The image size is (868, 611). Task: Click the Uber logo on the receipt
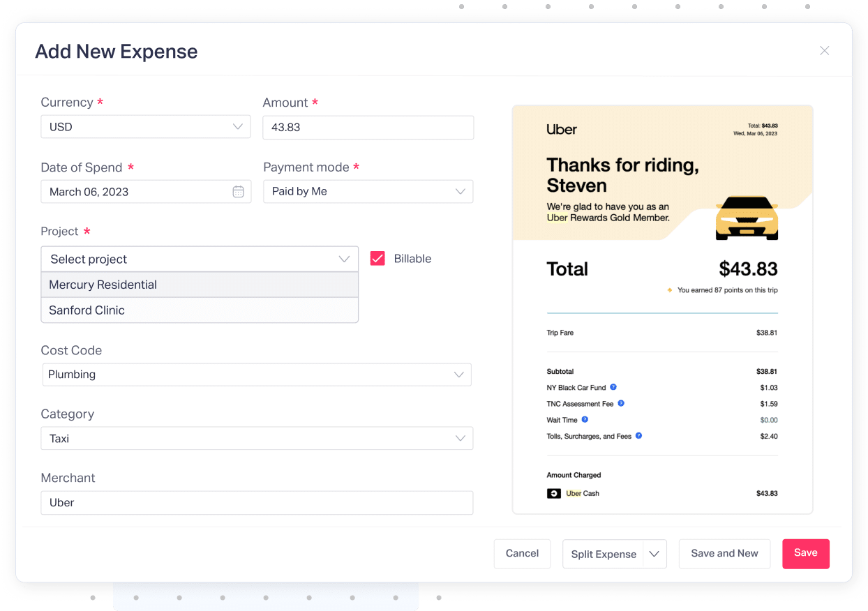click(561, 130)
